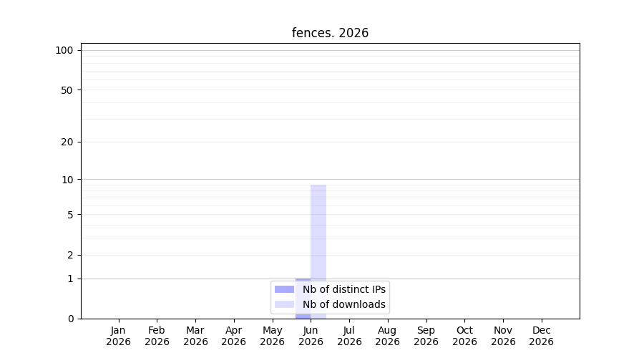
Task: Select the 'Nb of downloads' legend label
Action: pos(344,304)
